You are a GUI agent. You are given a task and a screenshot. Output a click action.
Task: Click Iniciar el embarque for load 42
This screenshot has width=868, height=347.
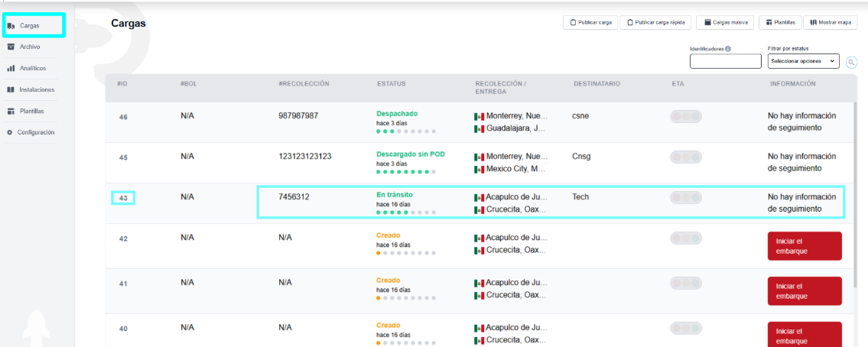(x=804, y=246)
